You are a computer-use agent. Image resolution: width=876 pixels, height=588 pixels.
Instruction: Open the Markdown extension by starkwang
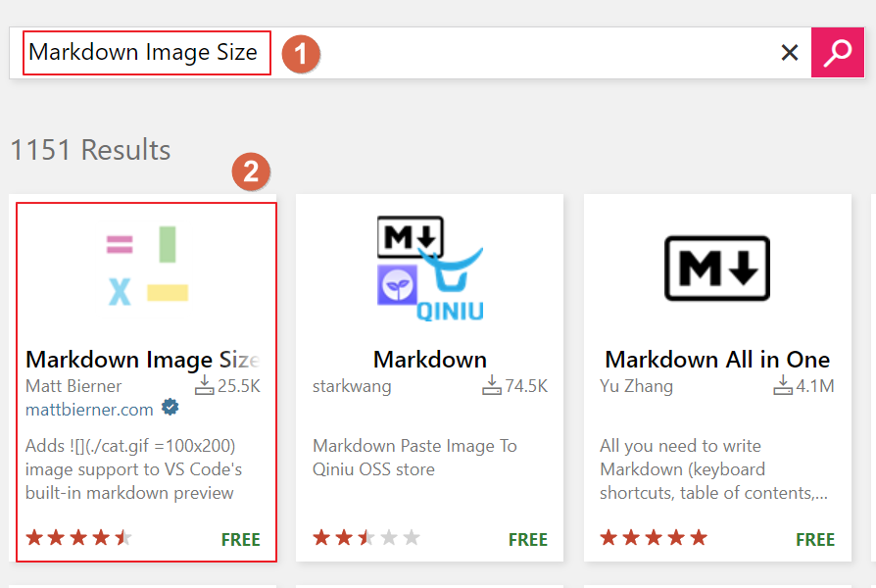(429, 360)
